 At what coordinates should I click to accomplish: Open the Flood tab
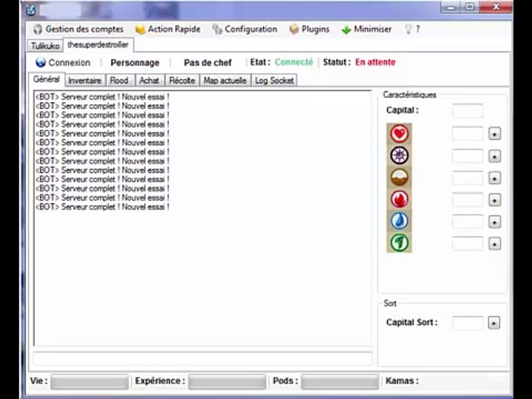point(120,81)
